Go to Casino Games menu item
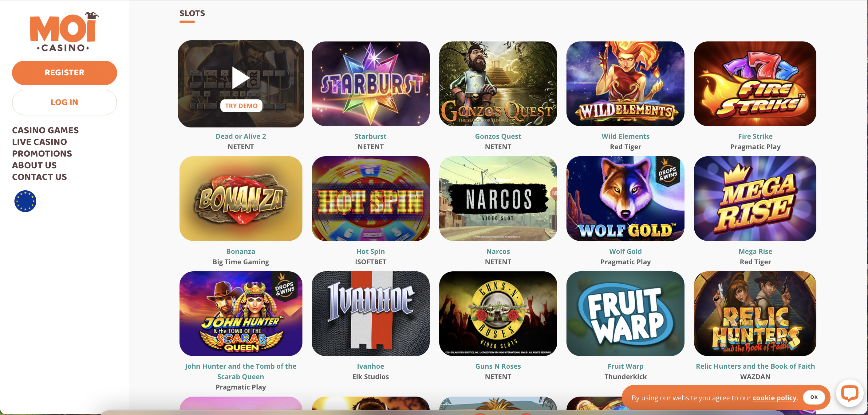The height and width of the screenshot is (415, 868). click(x=45, y=130)
